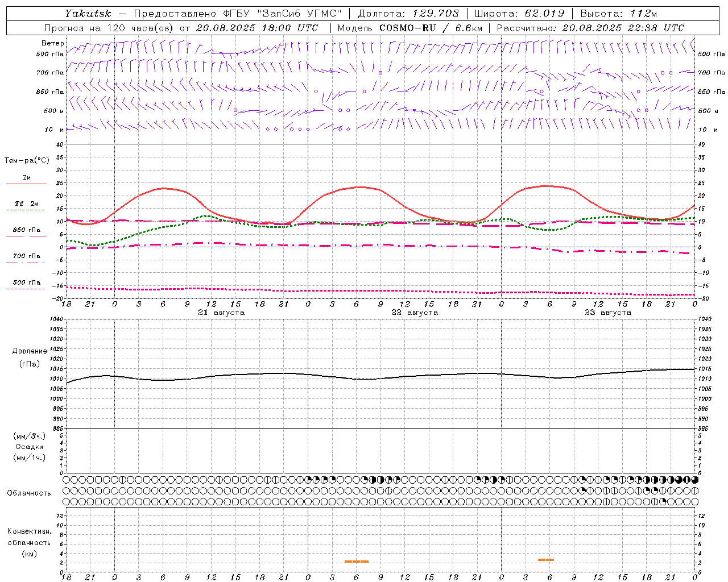Click the (гПа) unit under Давление
Image resolution: width=728 pixels, height=582 pixels.
click(x=30, y=364)
